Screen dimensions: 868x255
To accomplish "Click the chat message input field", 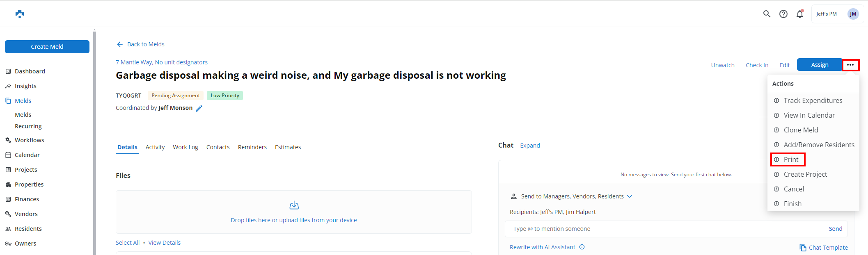I will point(665,229).
